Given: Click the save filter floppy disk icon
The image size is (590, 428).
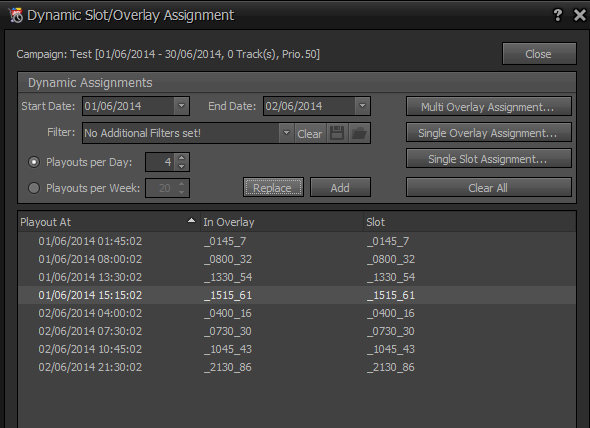Looking at the screenshot, I should tap(337, 133).
